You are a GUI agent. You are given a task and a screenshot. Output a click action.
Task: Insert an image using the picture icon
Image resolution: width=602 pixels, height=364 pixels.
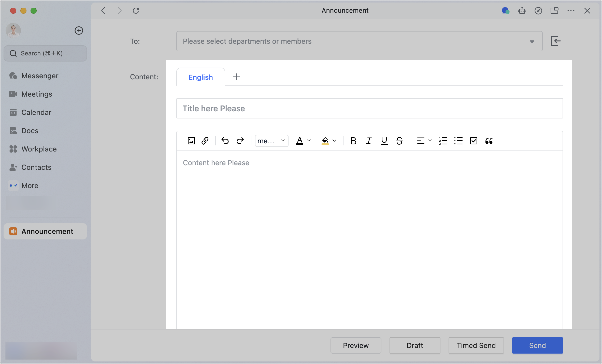pos(191,141)
